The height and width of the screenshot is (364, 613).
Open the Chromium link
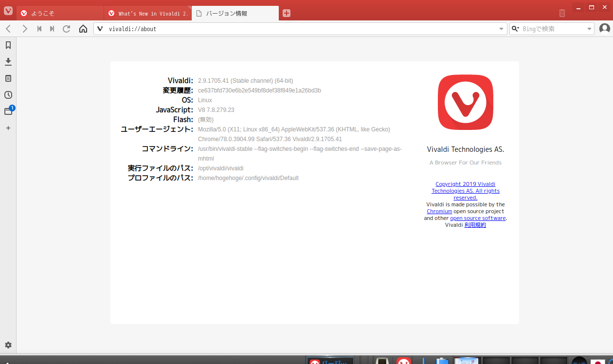[439, 211]
